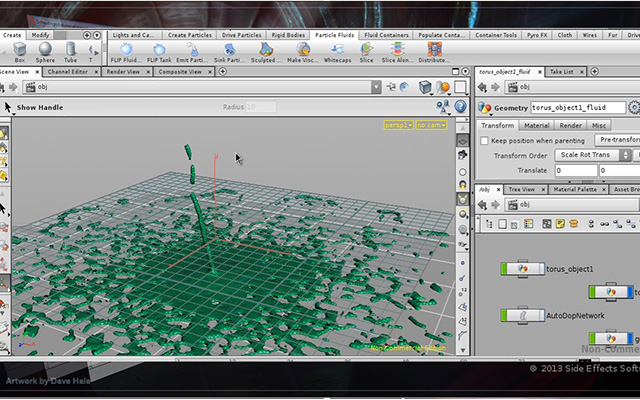Switch to the Pyro FX shelf tab
The width and height of the screenshot is (640, 400).
[537, 35]
